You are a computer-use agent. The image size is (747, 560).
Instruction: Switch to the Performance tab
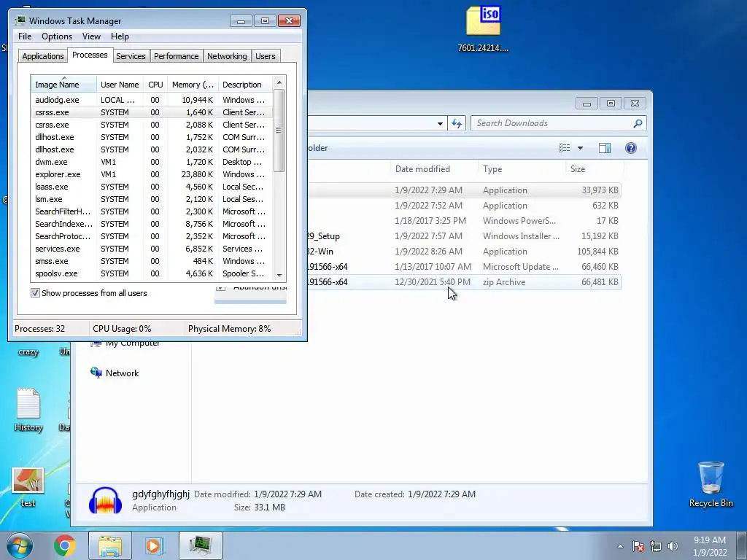[177, 56]
